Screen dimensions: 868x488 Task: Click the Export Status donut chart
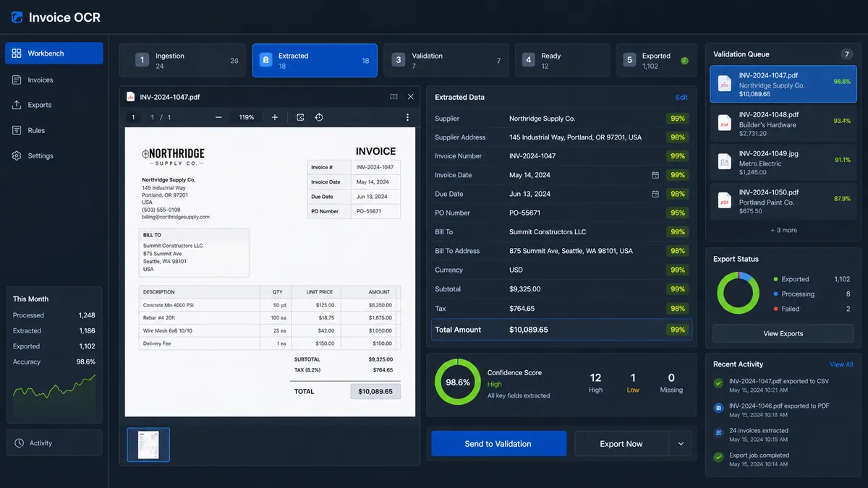[x=738, y=293]
